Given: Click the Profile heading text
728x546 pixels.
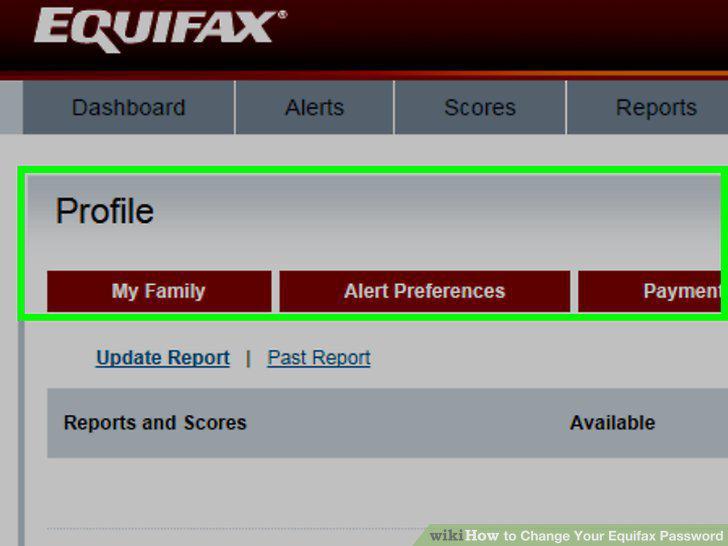Looking at the screenshot, I should pos(104,211).
